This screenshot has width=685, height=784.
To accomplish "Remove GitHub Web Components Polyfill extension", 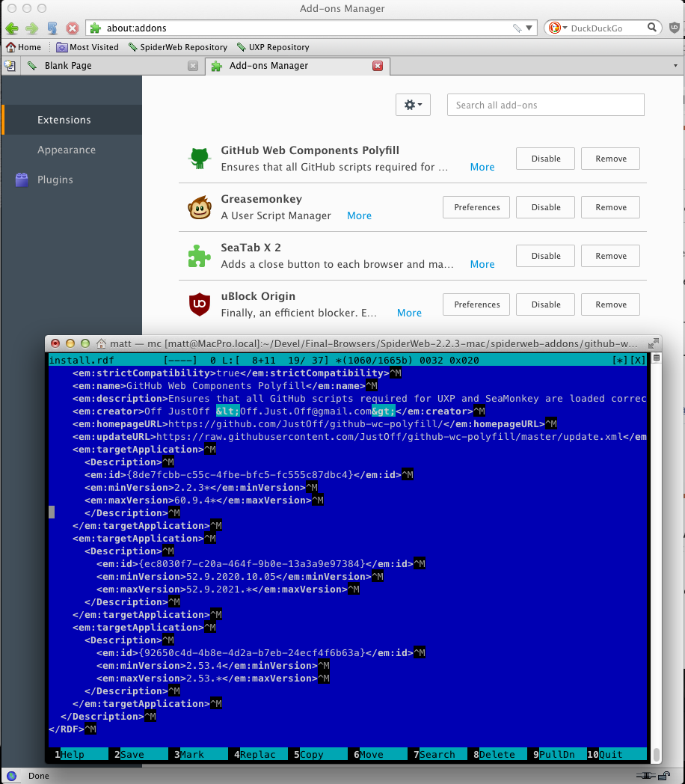I will (x=610, y=159).
